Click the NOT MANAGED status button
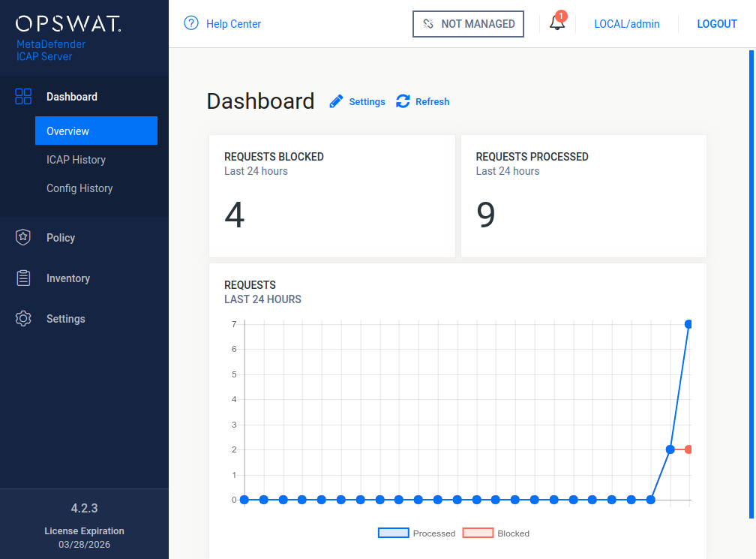Screen dimensions: 756x559 468,23
